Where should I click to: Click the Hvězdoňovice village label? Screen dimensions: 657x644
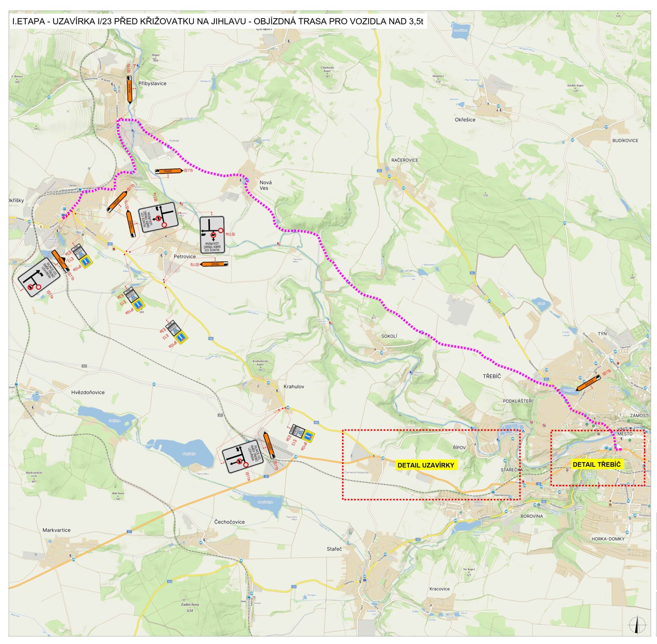[x=88, y=392]
